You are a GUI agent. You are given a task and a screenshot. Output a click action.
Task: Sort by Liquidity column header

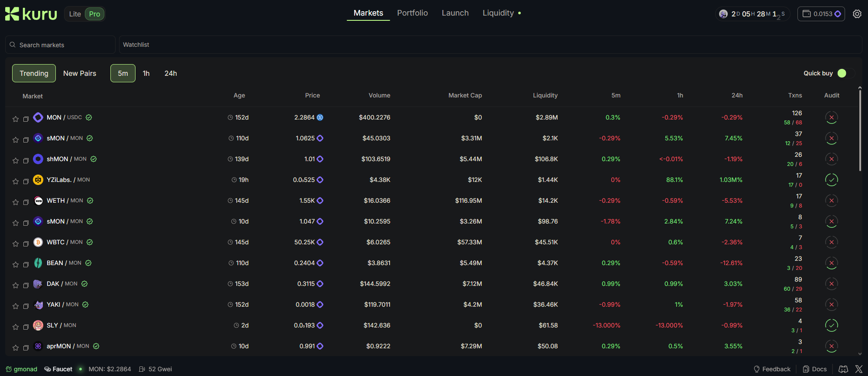click(x=545, y=95)
